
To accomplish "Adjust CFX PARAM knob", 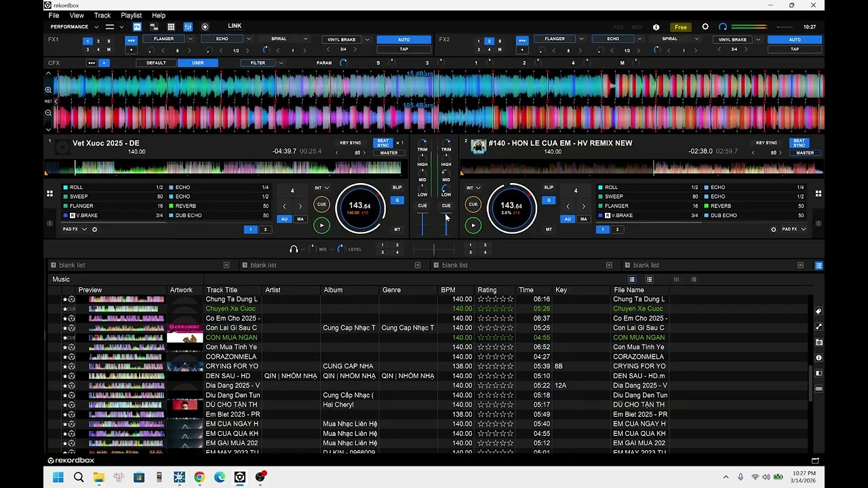I will click(343, 63).
